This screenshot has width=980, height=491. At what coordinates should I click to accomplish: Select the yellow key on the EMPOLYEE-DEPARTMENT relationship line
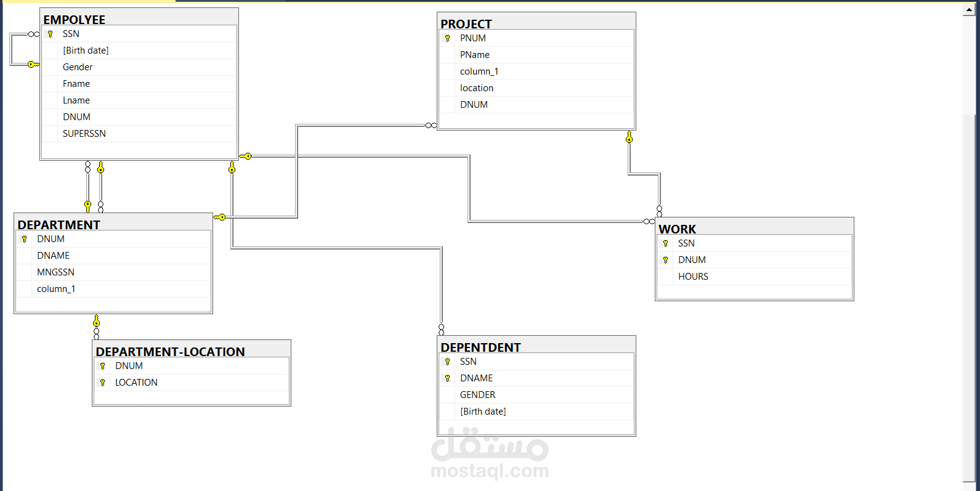[100, 168]
